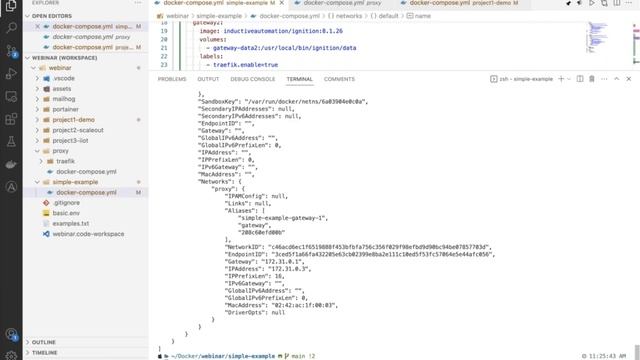The image size is (640, 360).
Task: Open the Explorer view in activity bar
Action: 11,6
